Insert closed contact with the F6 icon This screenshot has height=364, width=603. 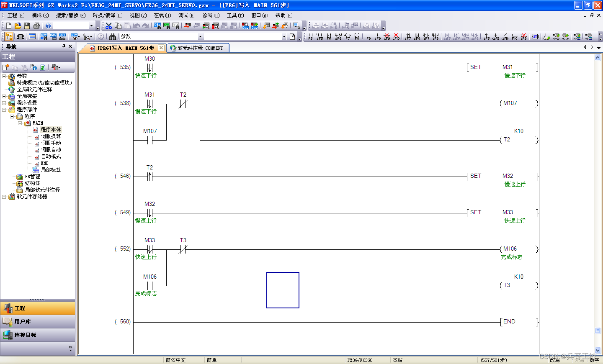[329, 36]
